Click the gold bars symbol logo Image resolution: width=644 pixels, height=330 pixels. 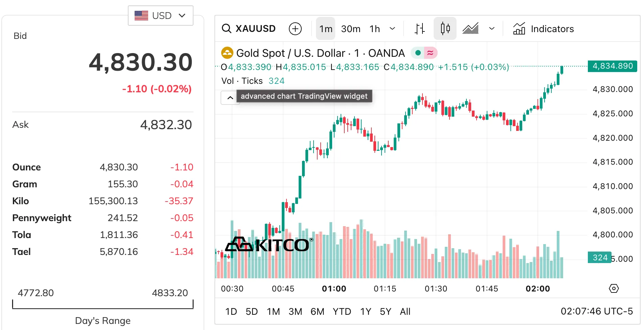coord(227,53)
